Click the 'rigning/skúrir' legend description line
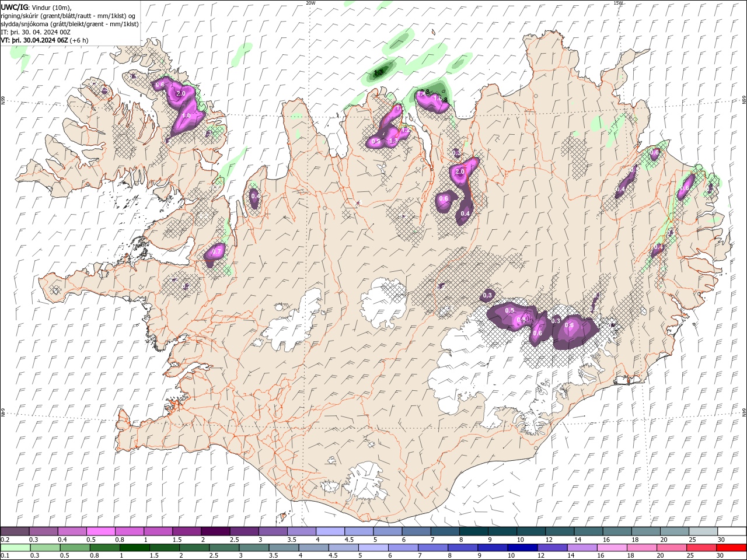The height and width of the screenshot is (560, 747). point(68,16)
